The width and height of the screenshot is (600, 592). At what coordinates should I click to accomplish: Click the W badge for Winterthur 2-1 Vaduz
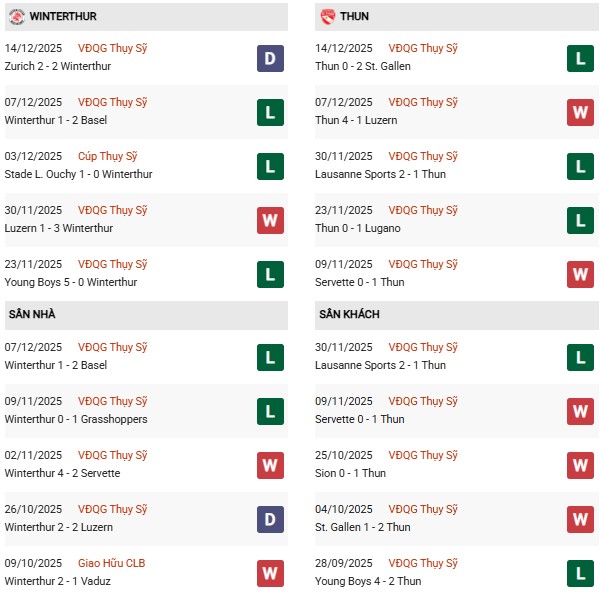click(x=270, y=573)
